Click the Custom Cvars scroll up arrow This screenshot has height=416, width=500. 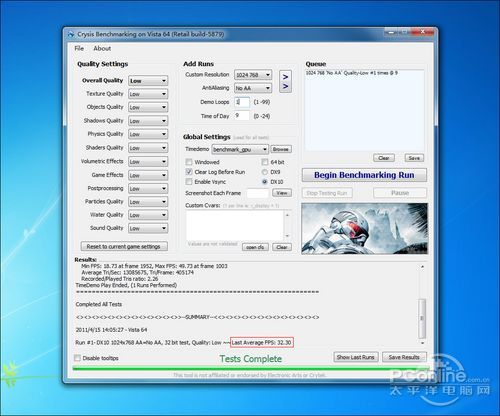tap(287, 215)
